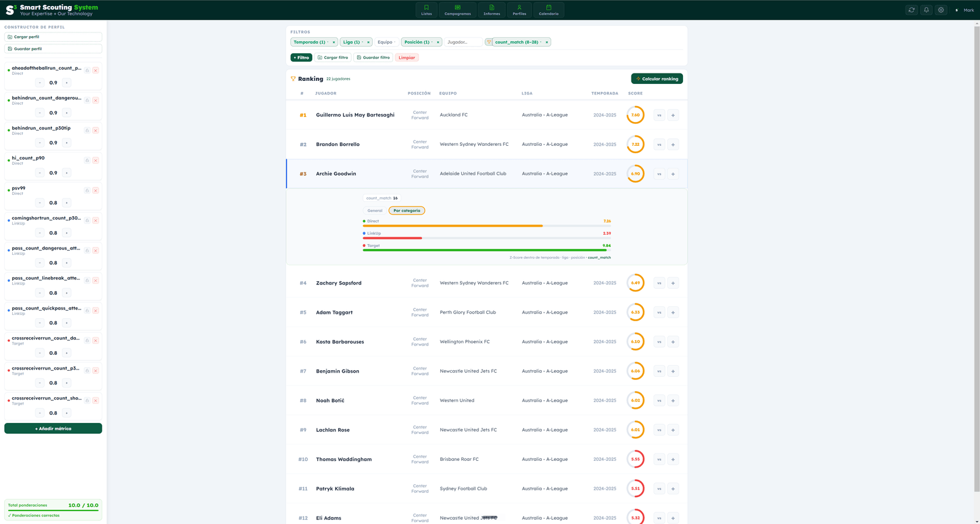Open the Posición (1) filter dropdown
The height and width of the screenshot is (524, 980).
418,42
